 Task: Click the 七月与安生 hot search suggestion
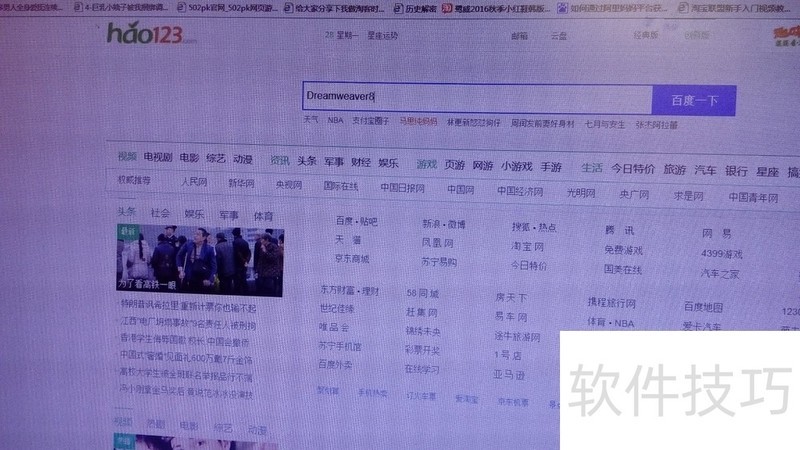coord(605,124)
